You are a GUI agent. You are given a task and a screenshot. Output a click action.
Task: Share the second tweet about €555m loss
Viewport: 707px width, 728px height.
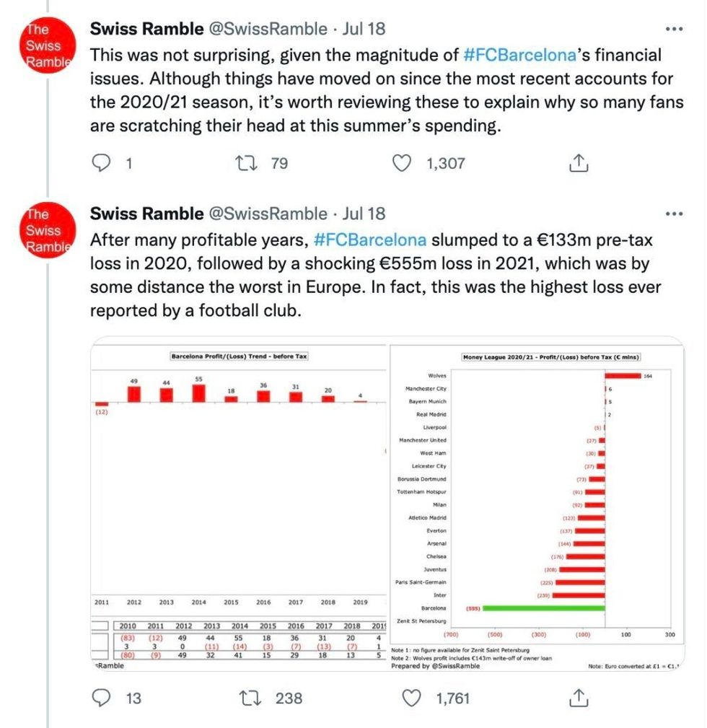(577, 698)
